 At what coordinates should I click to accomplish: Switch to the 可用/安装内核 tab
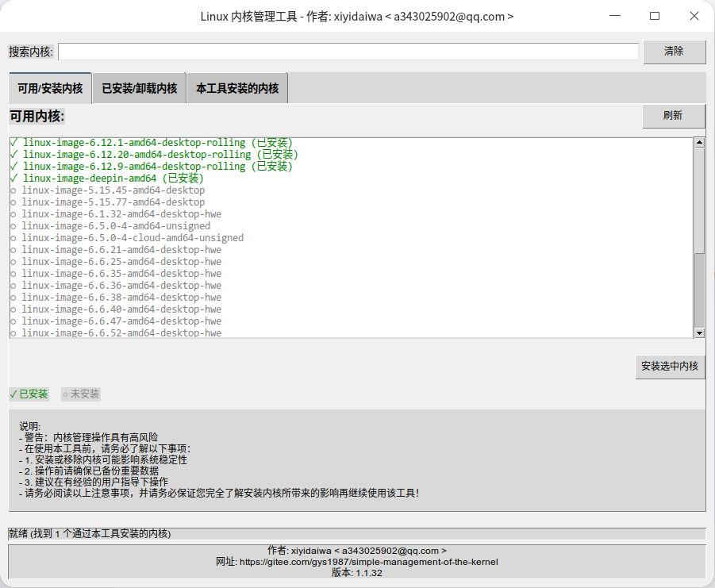[x=50, y=88]
